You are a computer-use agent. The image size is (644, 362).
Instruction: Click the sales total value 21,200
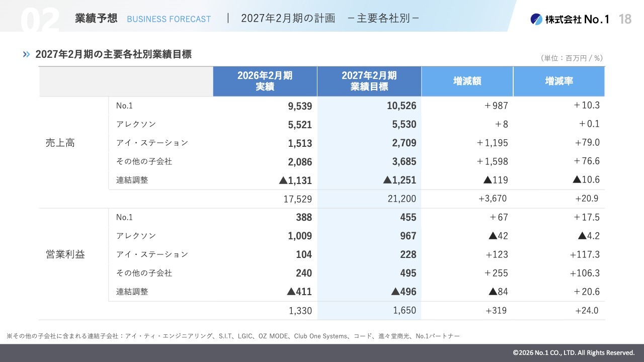point(402,199)
